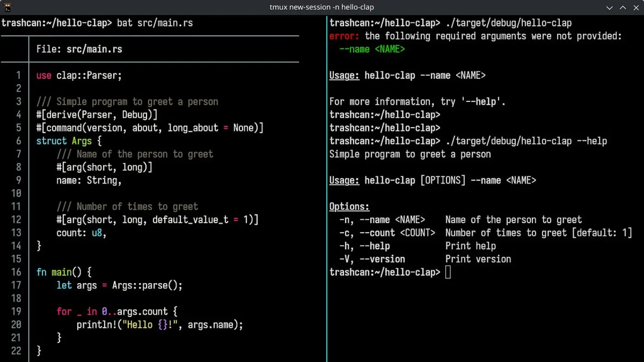The image size is (644, 362).
Task: Minimize the window with the down chevron
Action: 609,8
